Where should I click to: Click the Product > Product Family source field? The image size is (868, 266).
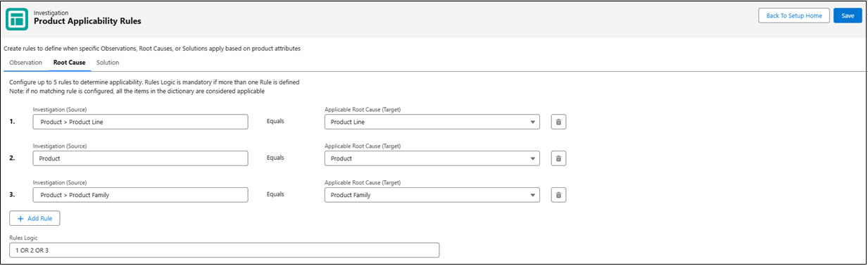[x=141, y=195]
